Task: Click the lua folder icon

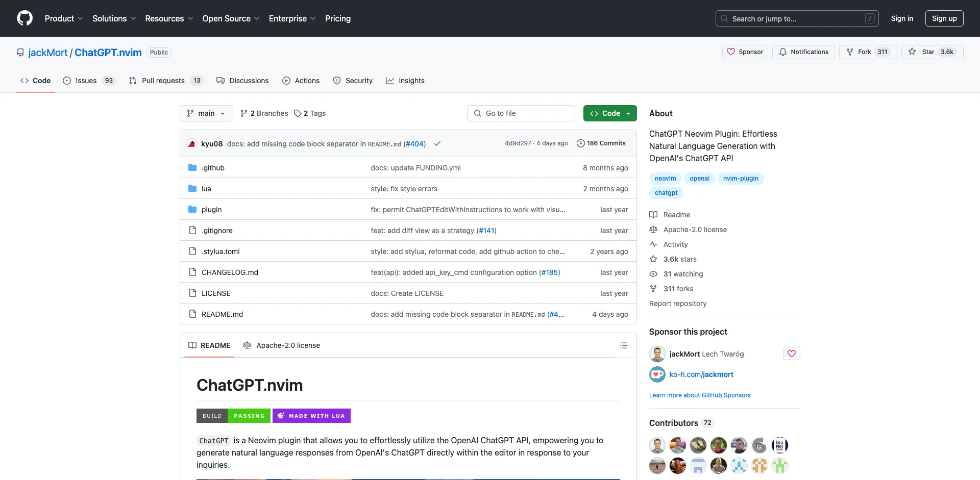Action: click(x=192, y=188)
